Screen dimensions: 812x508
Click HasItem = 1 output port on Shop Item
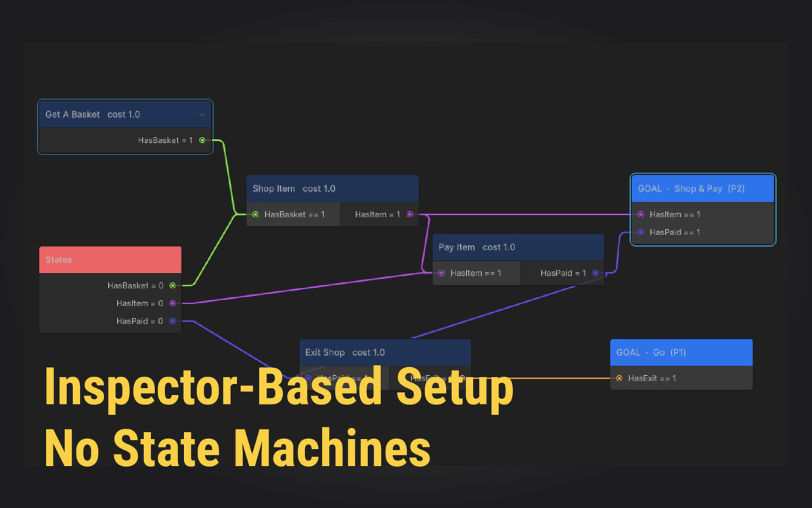409,214
